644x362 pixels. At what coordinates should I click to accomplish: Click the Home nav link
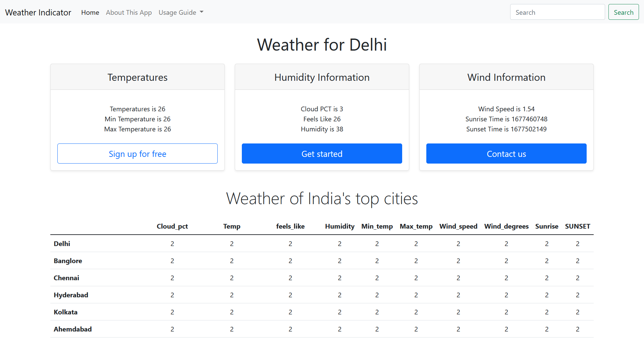coord(90,12)
